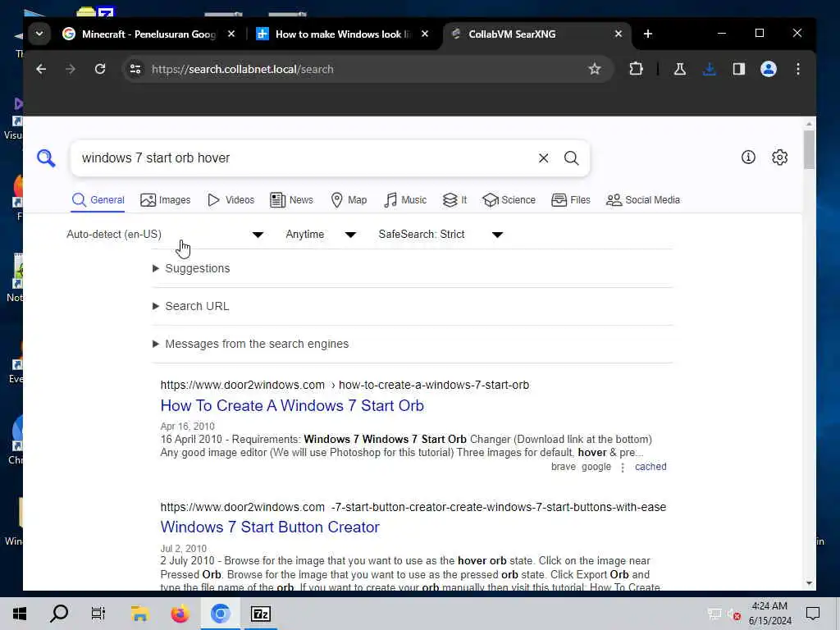Click the network tray icon
Viewport: 840px width, 630px height.
tap(714, 614)
